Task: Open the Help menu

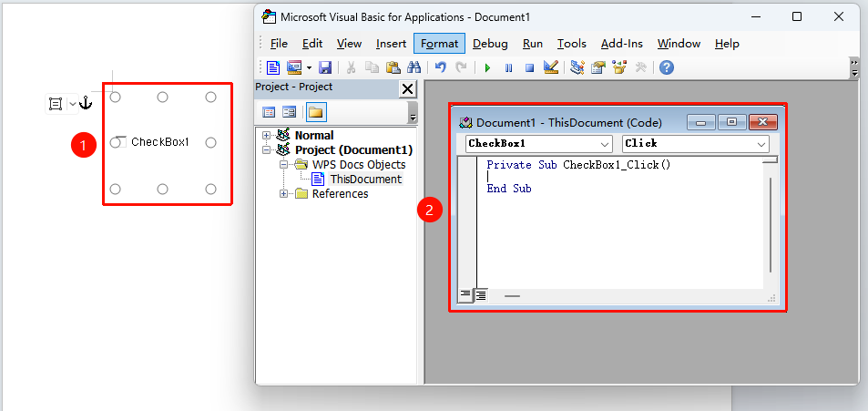Action: [727, 43]
